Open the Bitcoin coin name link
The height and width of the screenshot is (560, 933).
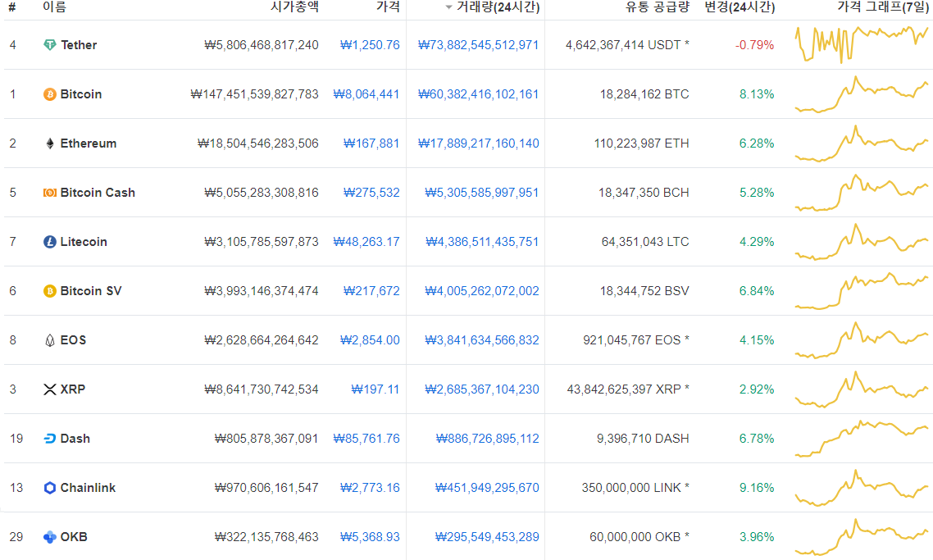click(x=81, y=94)
